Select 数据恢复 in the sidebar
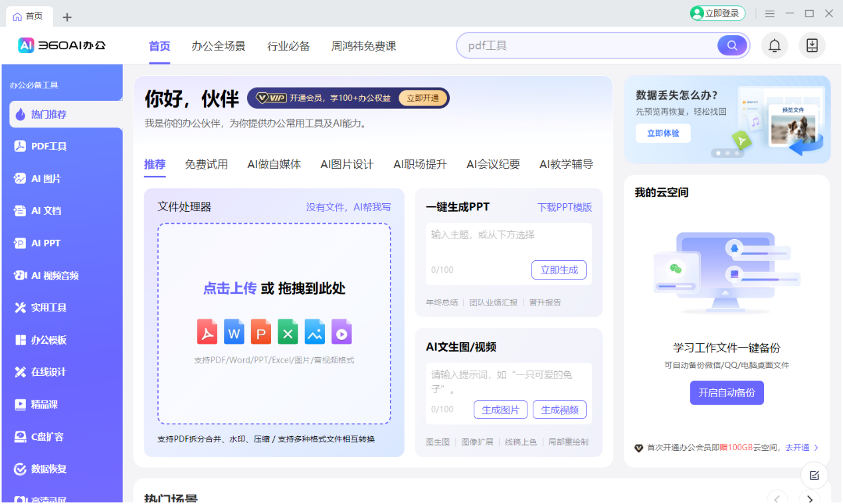 coord(48,469)
